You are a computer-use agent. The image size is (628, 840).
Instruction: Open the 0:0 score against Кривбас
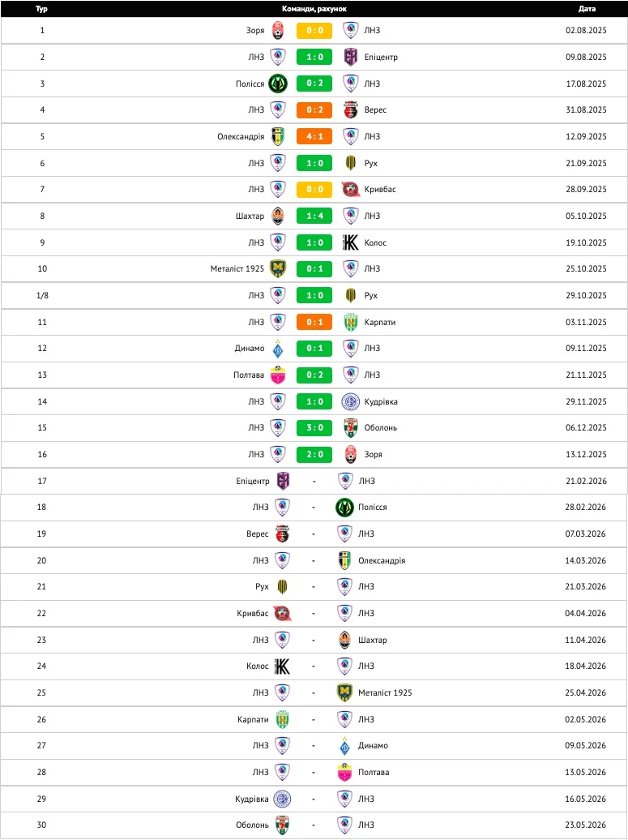coord(314,189)
